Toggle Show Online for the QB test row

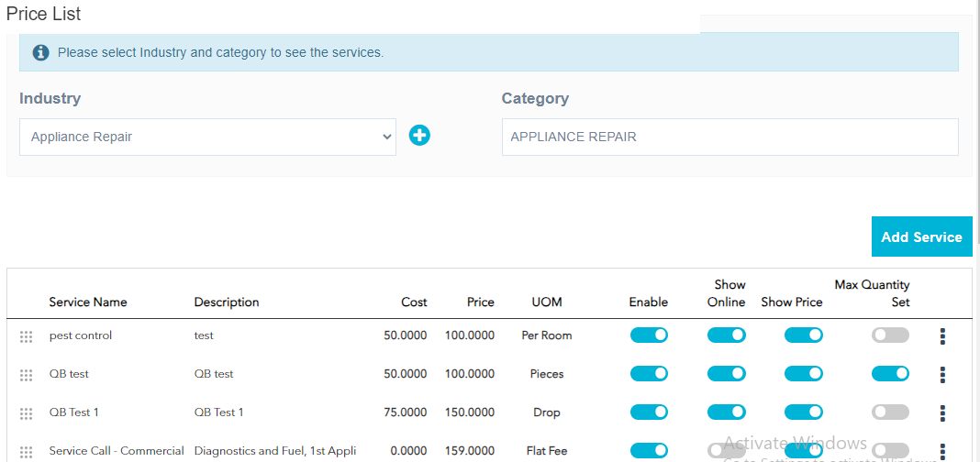point(726,373)
